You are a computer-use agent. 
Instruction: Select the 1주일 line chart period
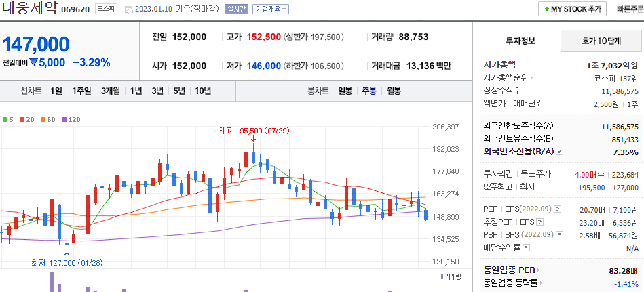tap(81, 91)
